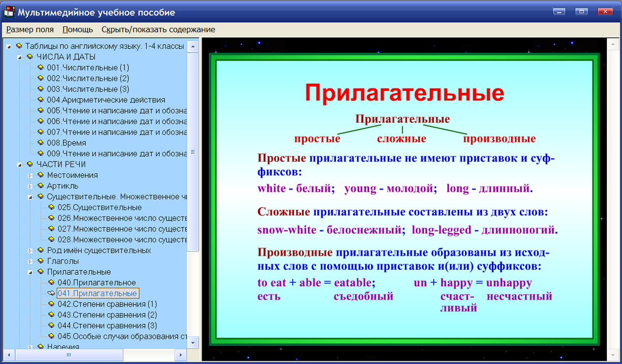Collapse the Прилагательные tree branch
This screenshot has width=622, height=364.
[30, 272]
